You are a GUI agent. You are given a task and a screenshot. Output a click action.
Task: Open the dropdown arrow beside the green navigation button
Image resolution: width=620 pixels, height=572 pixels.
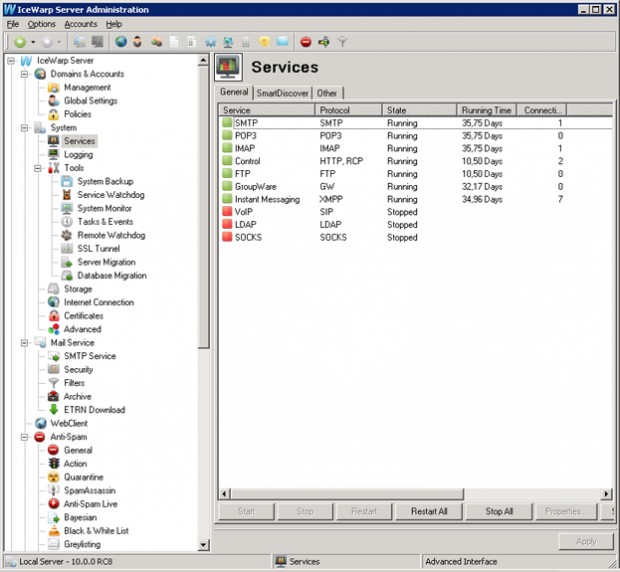[x=33, y=42]
